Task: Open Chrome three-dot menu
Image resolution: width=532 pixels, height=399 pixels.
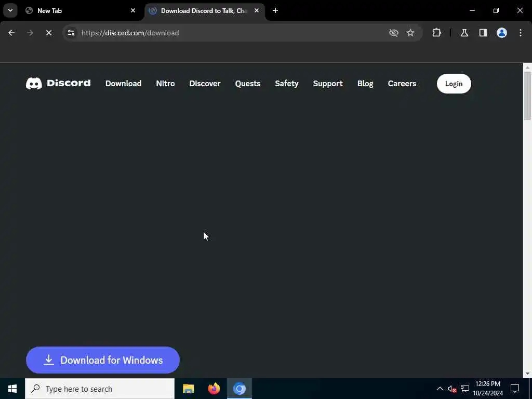Action: (521, 33)
